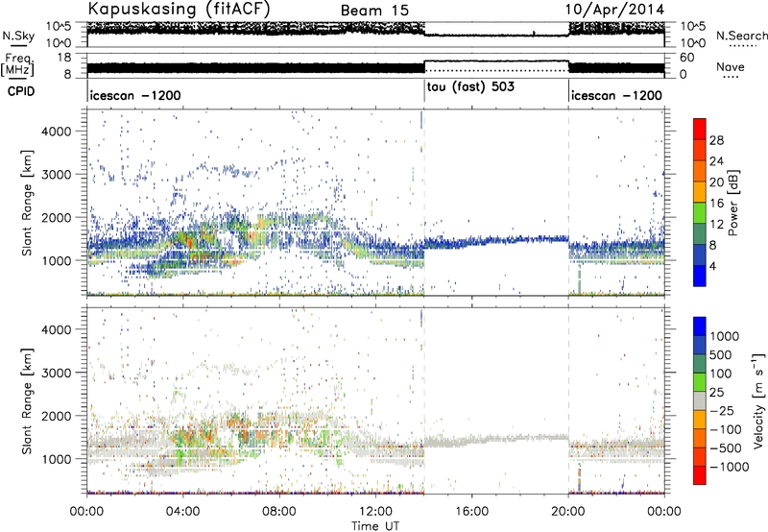Select the Freq. [MHz] axis label

(17, 65)
